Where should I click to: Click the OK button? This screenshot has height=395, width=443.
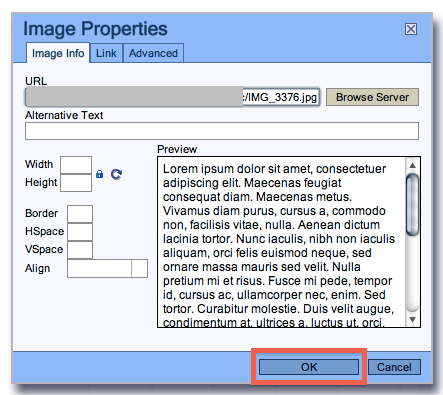[x=309, y=367]
